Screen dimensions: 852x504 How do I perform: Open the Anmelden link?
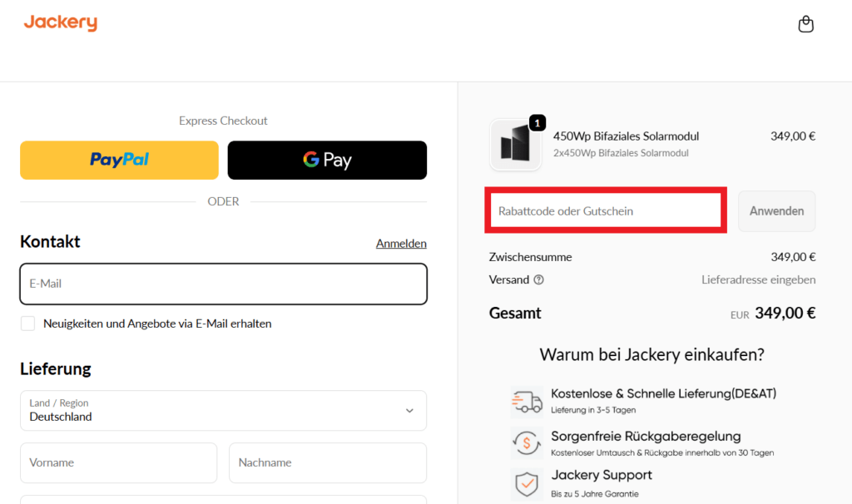(401, 243)
